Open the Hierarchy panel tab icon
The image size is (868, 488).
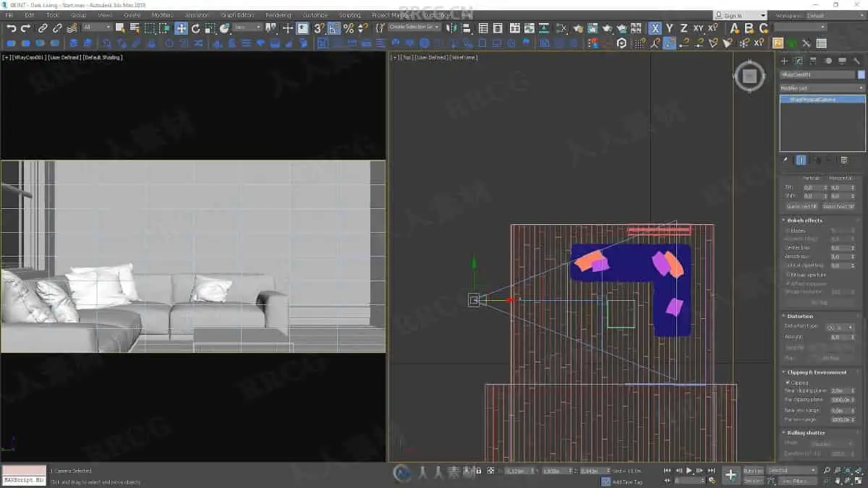pyautogui.click(x=813, y=61)
